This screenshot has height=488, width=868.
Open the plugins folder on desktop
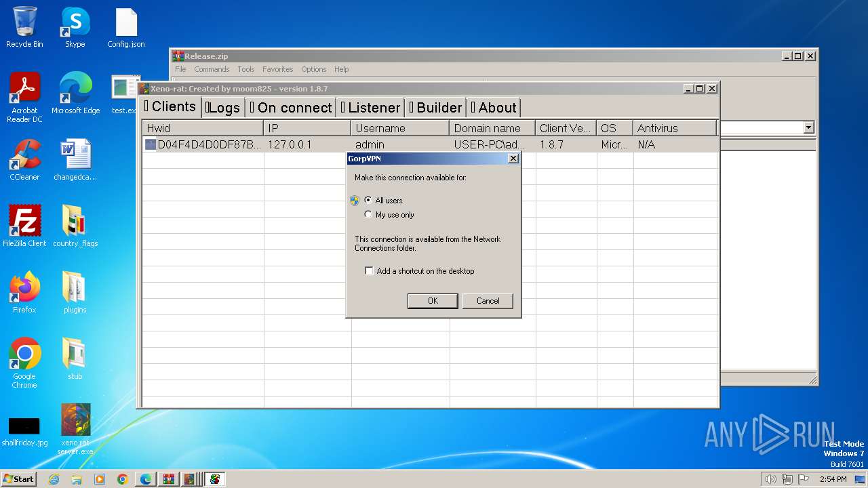75,293
